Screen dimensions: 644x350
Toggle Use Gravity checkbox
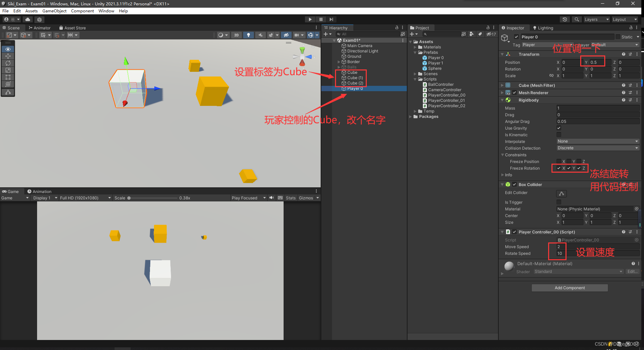(x=559, y=128)
